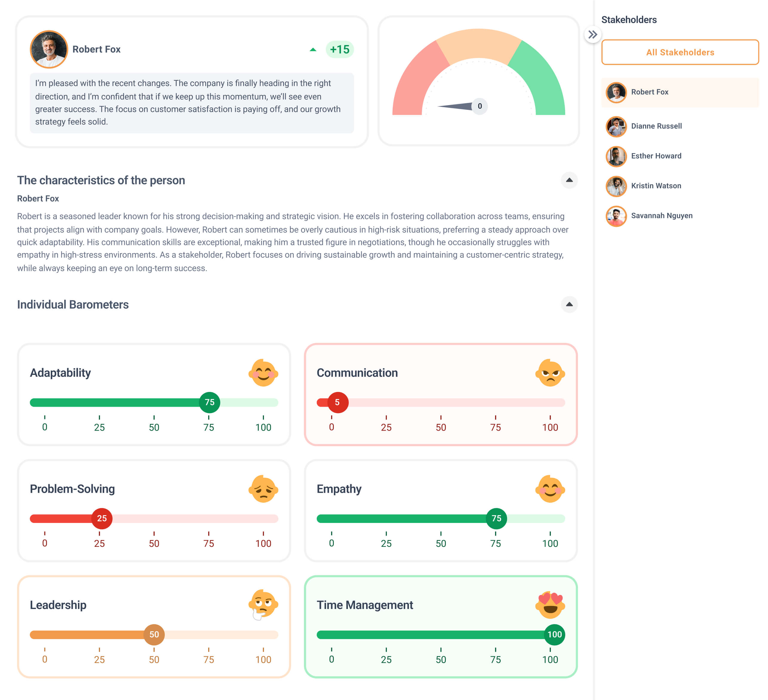
Task: Click the Leadership card title
Action: click(58, 605)
